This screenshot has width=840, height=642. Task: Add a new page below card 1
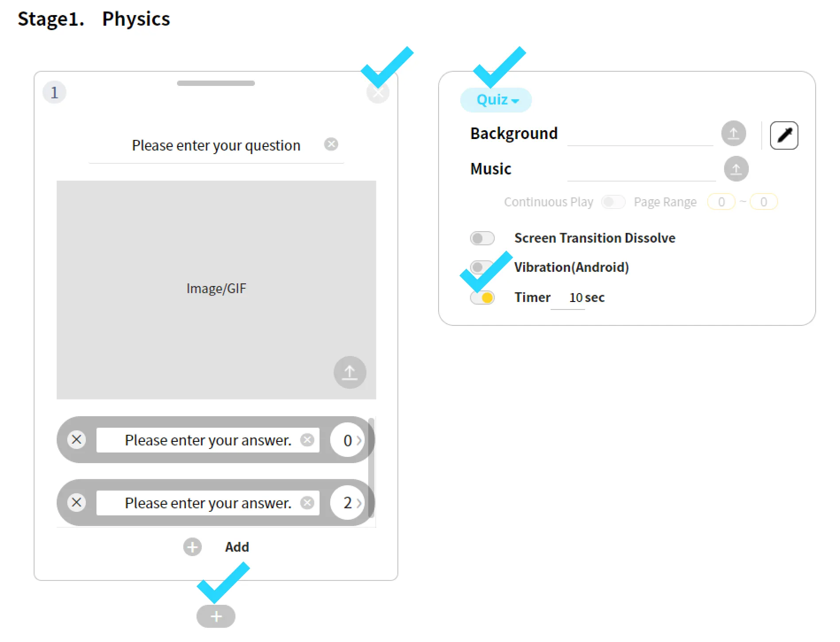click(x=216, y=616)
